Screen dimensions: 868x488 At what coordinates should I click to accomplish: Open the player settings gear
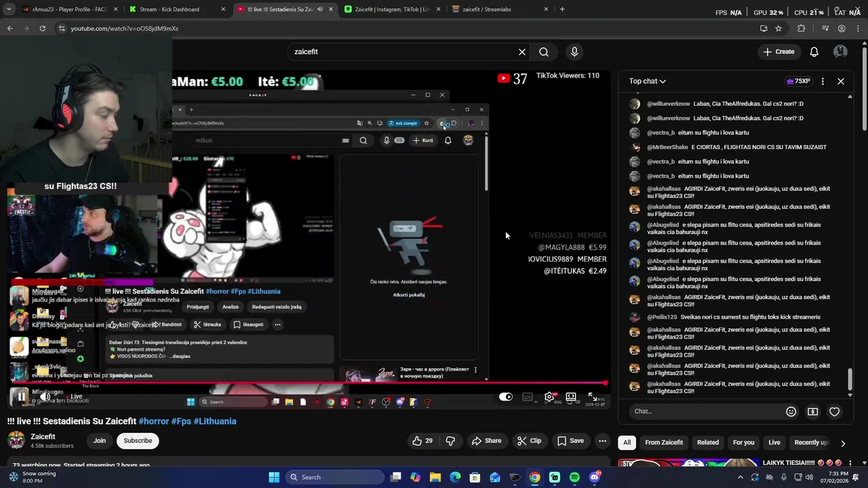click(549, 397)
